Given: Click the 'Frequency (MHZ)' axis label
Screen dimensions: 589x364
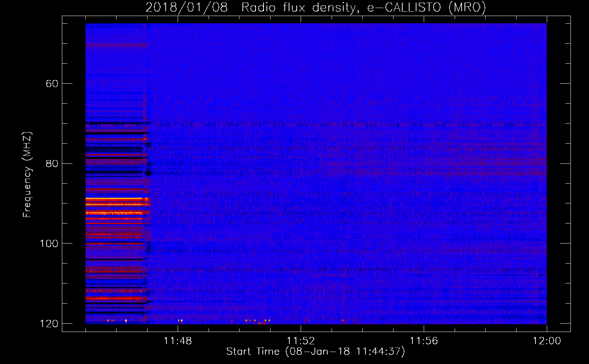Looking at the screenshot, I should point(27,175).
